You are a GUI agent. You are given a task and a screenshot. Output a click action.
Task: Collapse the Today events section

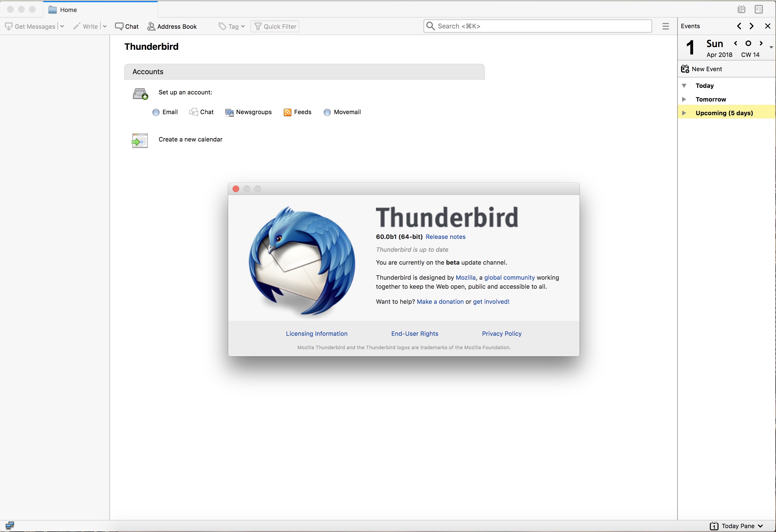684,85
